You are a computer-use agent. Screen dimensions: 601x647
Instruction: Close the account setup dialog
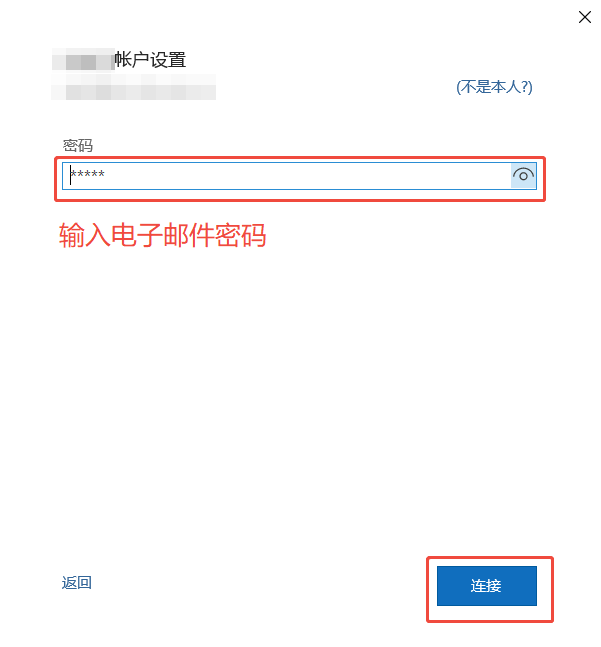585,17
